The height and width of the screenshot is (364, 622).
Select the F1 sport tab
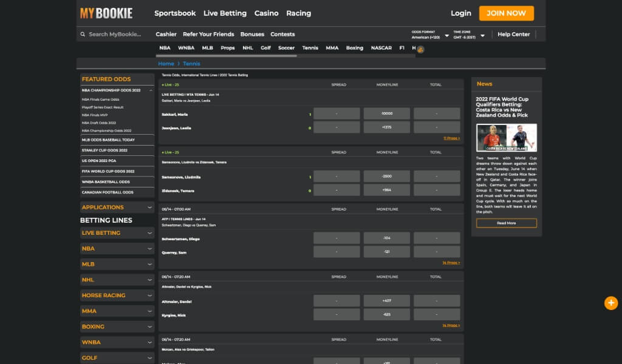pyautogui.click(x=402, y=48)
